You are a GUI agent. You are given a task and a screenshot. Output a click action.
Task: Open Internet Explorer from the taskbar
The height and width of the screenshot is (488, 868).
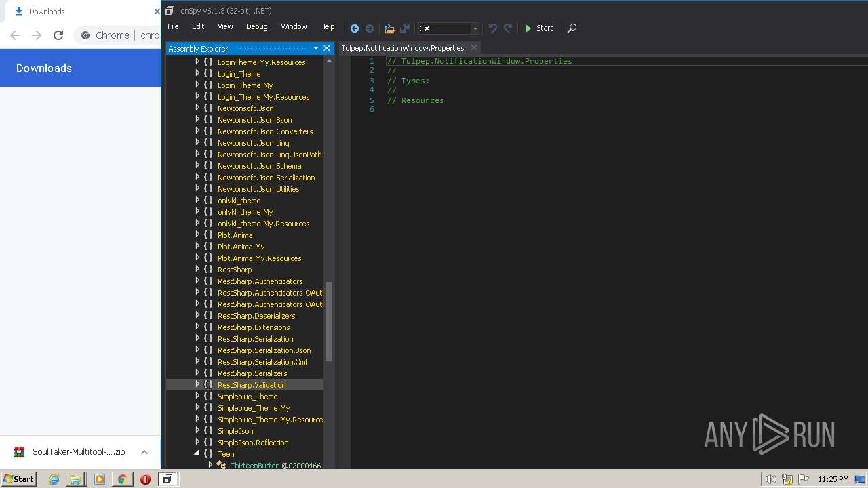[54, 479]
